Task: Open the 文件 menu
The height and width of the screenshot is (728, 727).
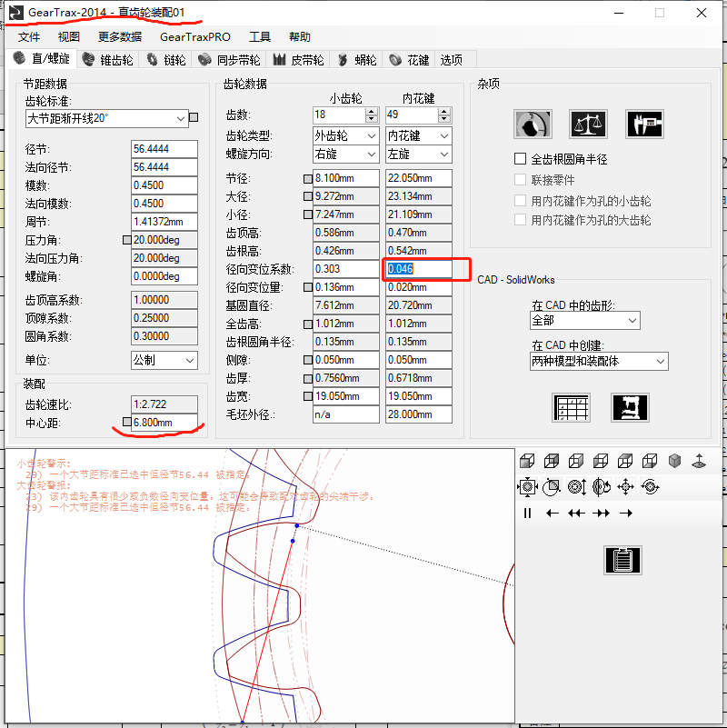Action: pyautogui.click(x=29, y=36)
